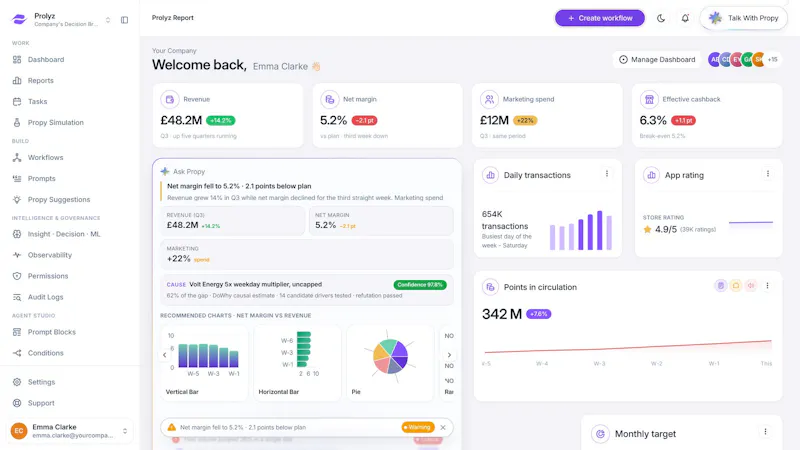Expand Emma Clarke account menu
The image size is (800, 450).
125,431
